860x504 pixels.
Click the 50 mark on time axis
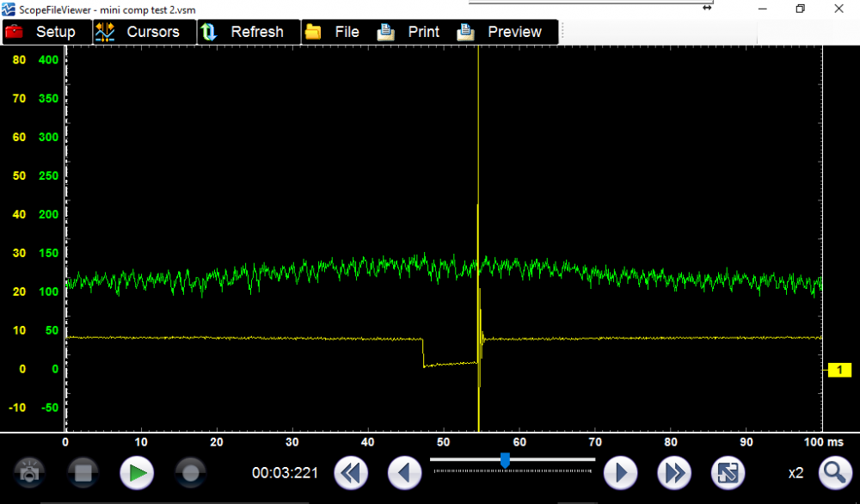(443, 442)
